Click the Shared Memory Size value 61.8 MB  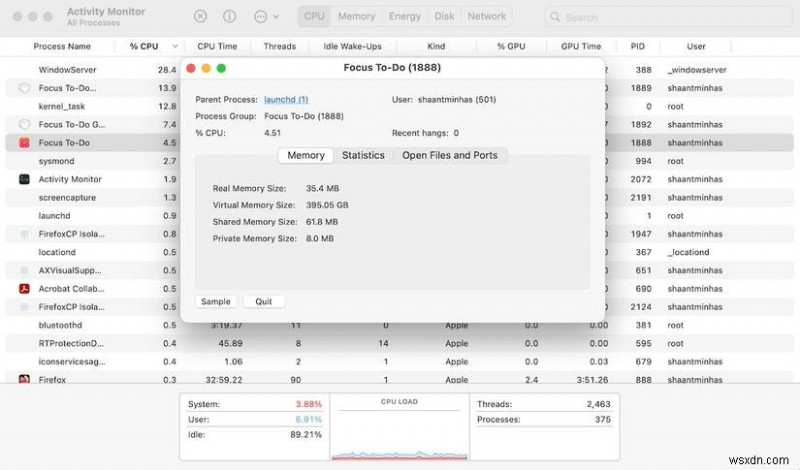322,222
